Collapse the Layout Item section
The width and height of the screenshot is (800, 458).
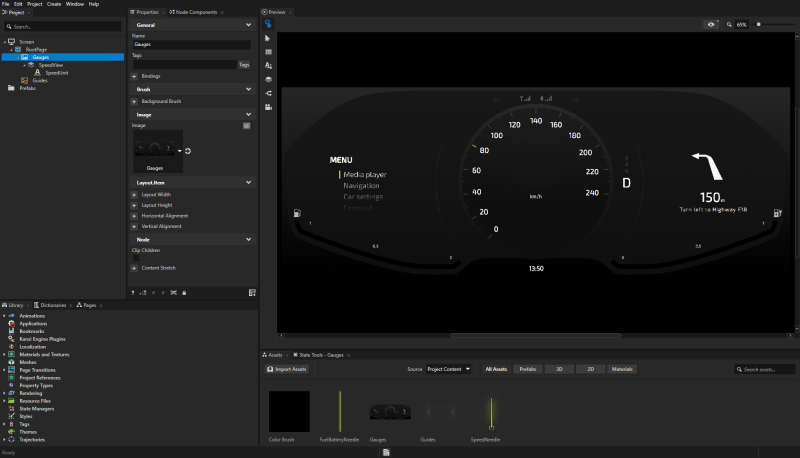pyautogui.click(x=248, y=183)
